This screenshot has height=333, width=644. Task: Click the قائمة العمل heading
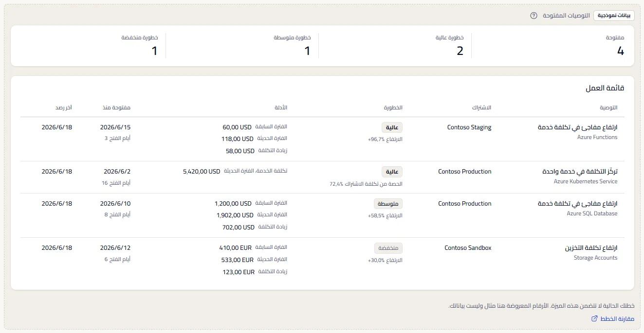(x=605, y=88)
